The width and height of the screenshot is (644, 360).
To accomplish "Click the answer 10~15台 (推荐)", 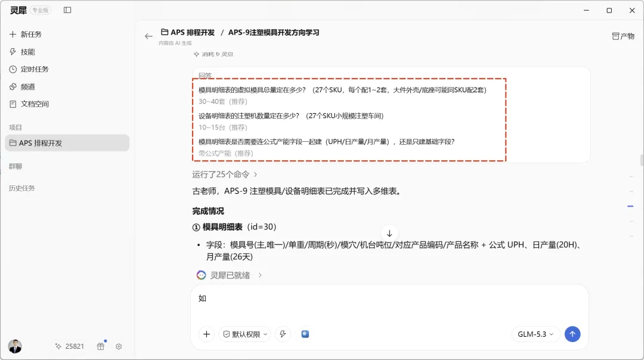I will (223, 128).
